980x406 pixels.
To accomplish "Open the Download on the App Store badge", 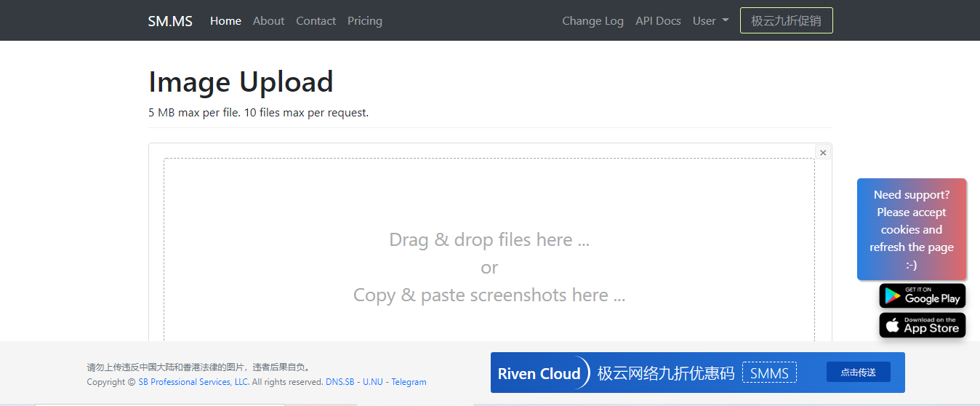I will 923,325.
